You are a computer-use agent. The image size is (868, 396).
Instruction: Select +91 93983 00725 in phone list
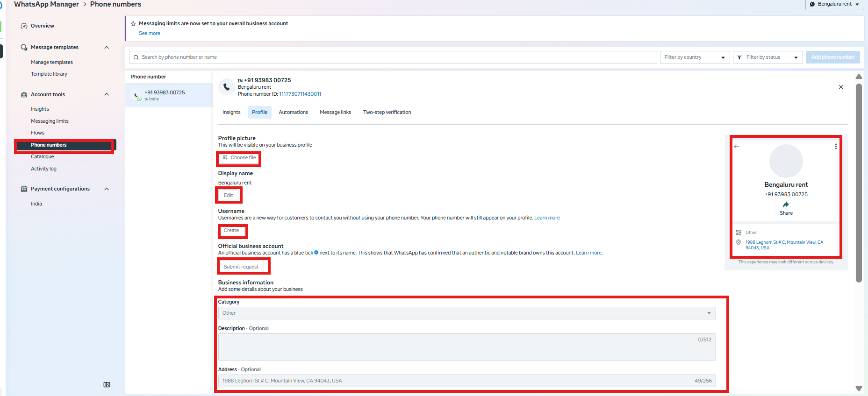pos(168,95)
